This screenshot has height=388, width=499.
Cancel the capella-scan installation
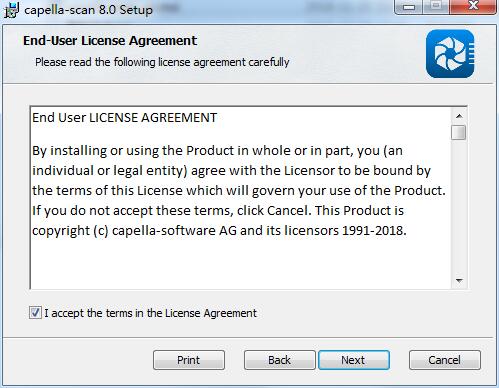445,360
